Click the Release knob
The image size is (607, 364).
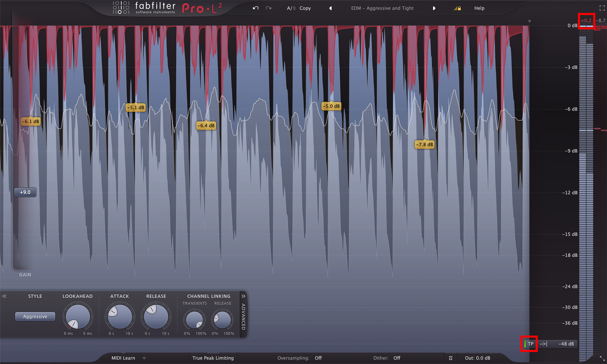(156, 317)
